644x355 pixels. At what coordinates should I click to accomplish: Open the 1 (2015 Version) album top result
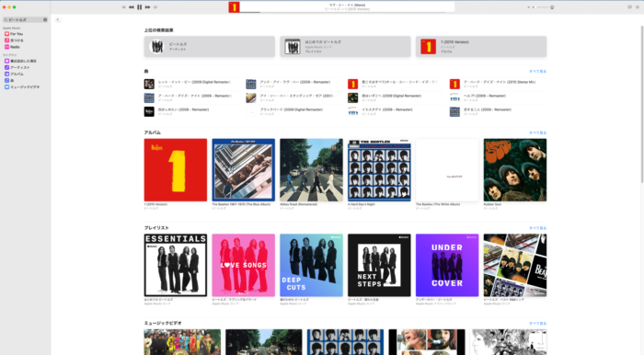tap(481, 46)
